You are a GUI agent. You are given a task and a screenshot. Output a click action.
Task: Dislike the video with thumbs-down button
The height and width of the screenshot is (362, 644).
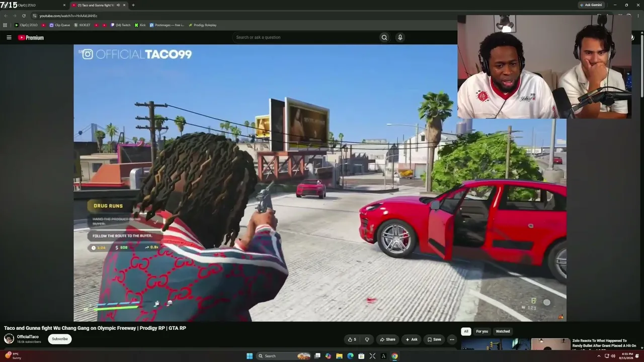(367, 339)
